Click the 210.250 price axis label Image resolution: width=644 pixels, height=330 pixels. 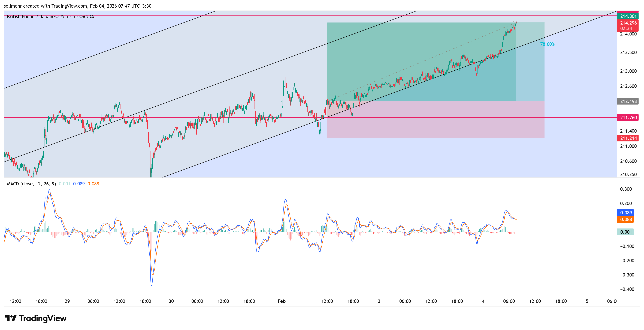pyautogui.click(x=628, y=174)
